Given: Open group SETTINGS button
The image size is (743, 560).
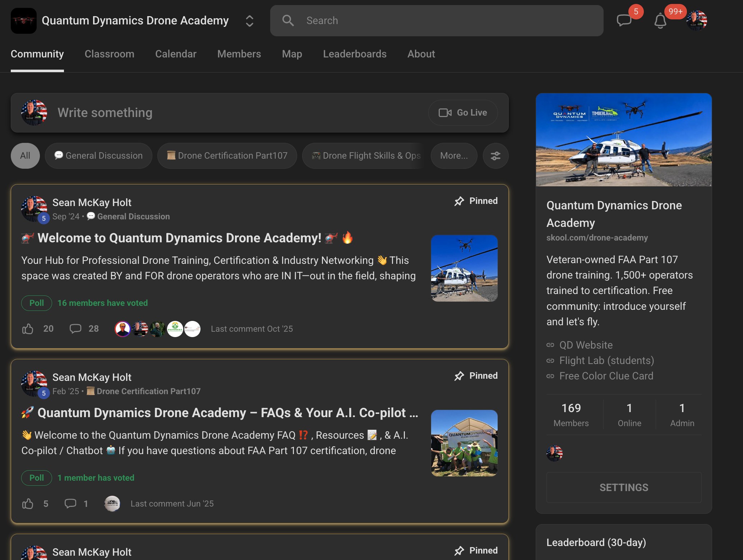Looking at the screenshot, I should [x=624, y=487].
